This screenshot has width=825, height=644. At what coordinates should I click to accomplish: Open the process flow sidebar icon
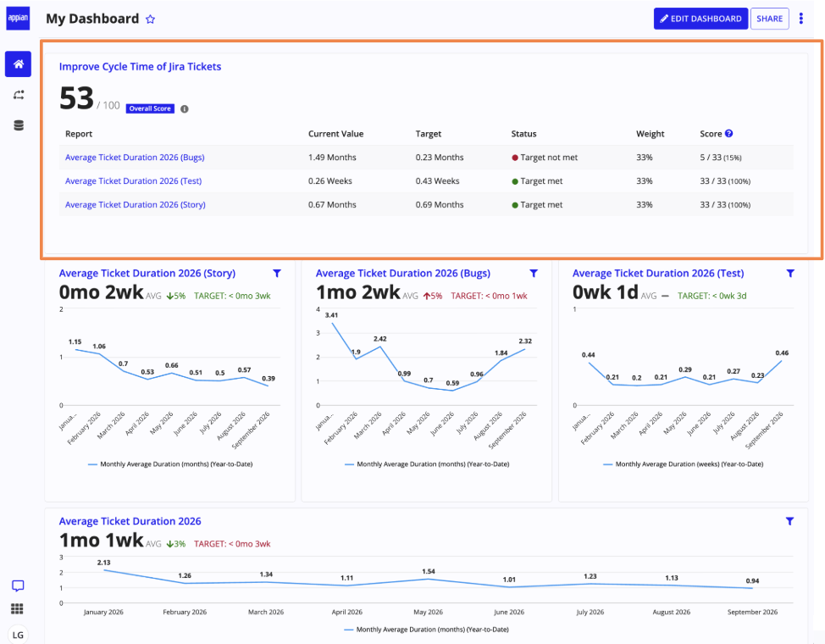pos(19,95)
